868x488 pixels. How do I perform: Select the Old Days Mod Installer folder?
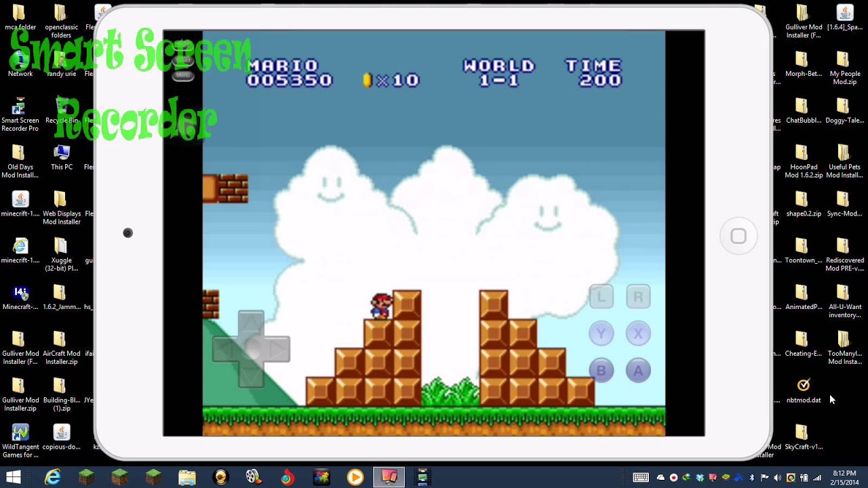click(x=20, y=162)
